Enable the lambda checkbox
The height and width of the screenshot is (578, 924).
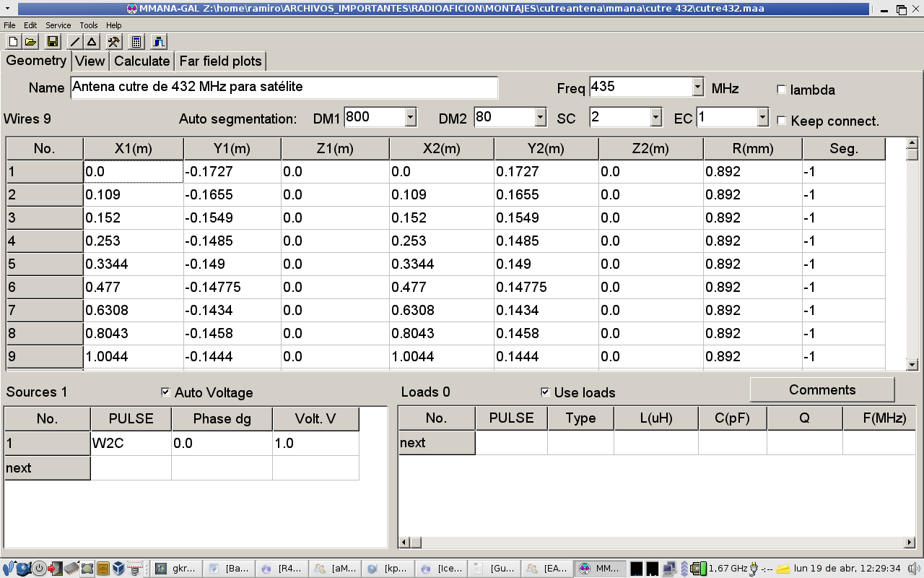click(x=781, y=90)
